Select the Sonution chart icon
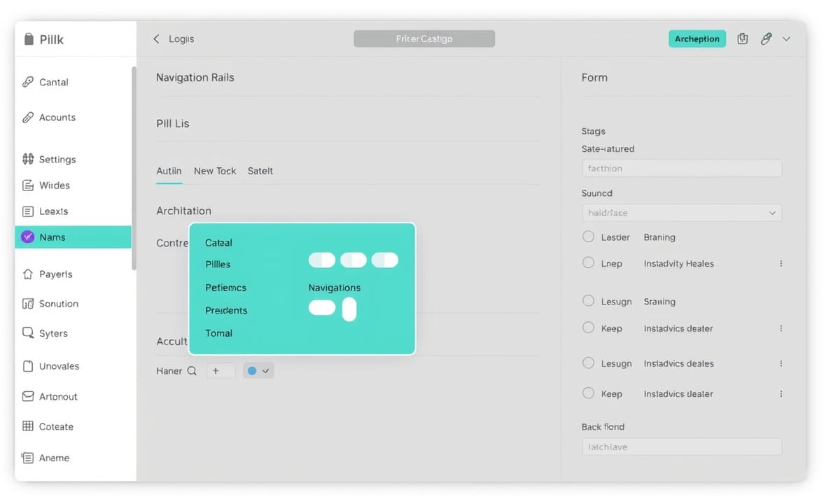The image size is (840, 504). (x=28, y=304)
